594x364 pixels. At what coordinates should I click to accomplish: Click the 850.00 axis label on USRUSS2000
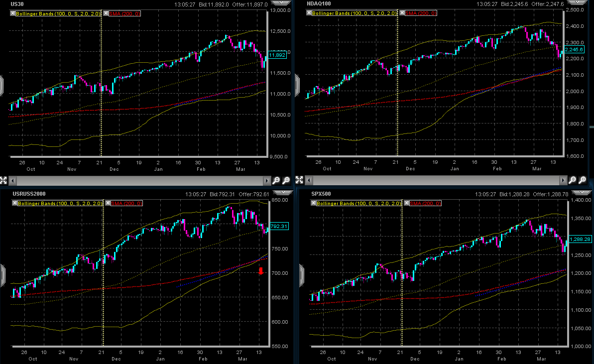pyautogui.click(x=280, y=200)
